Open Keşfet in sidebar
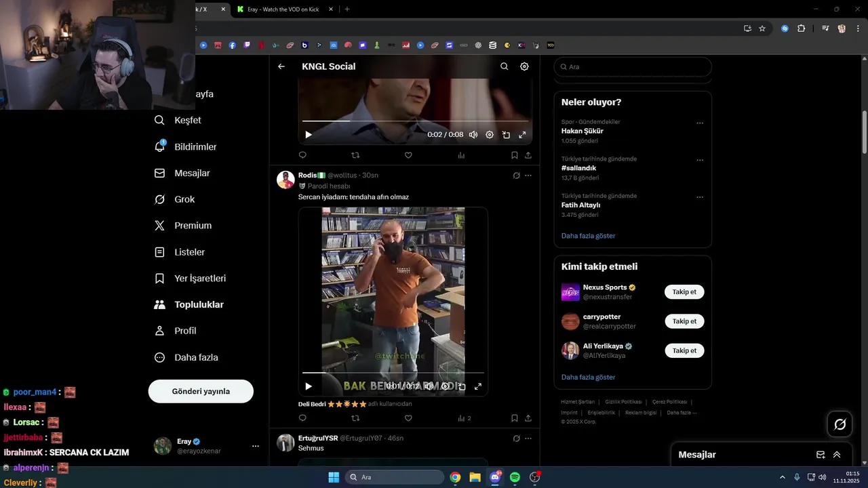 click(x=178, y=120)
